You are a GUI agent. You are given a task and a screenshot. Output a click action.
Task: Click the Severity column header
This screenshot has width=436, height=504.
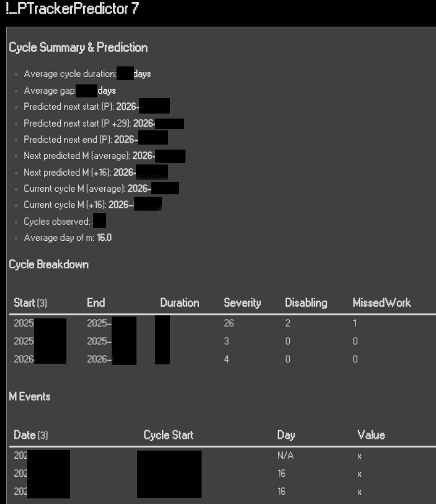click(242, 303)
